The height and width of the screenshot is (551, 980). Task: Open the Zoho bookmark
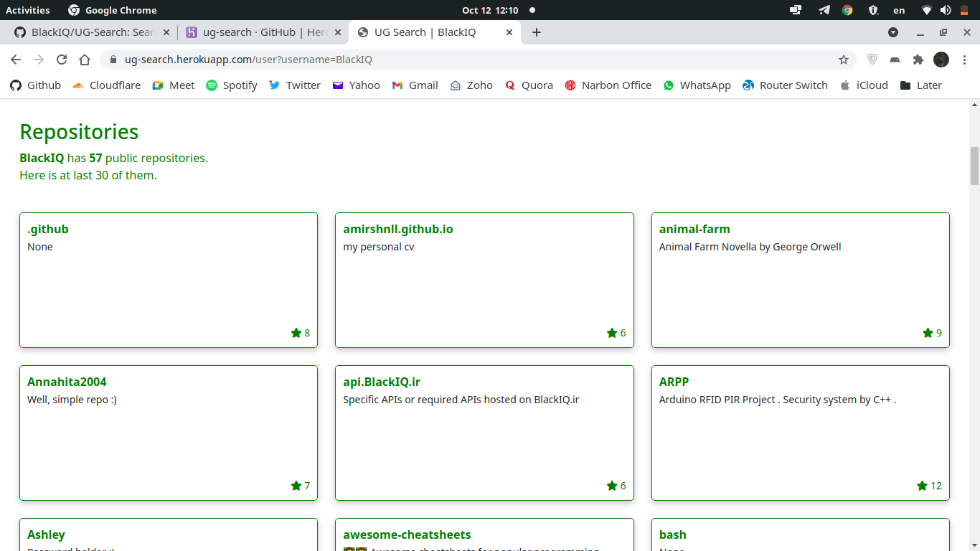(471, 85)
